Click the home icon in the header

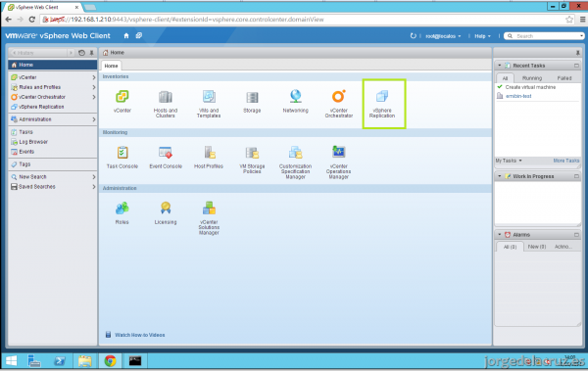126,35
